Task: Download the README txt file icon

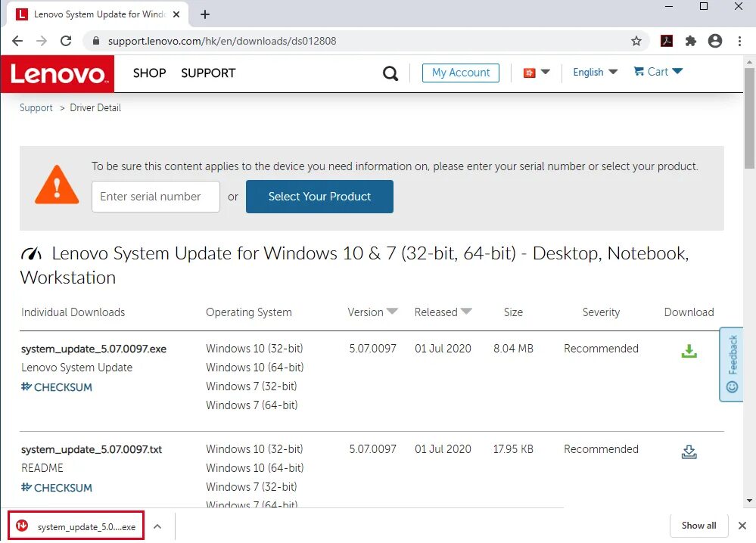Action: [689, 451]
